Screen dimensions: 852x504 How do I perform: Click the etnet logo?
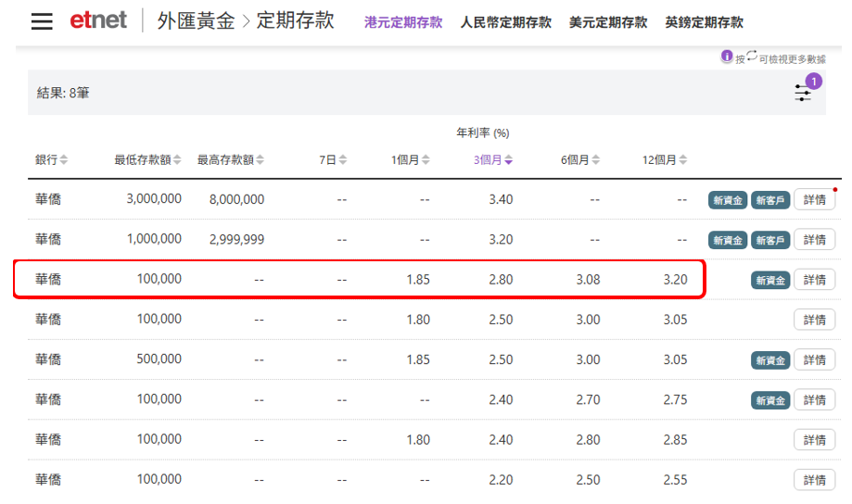(98, 20)
